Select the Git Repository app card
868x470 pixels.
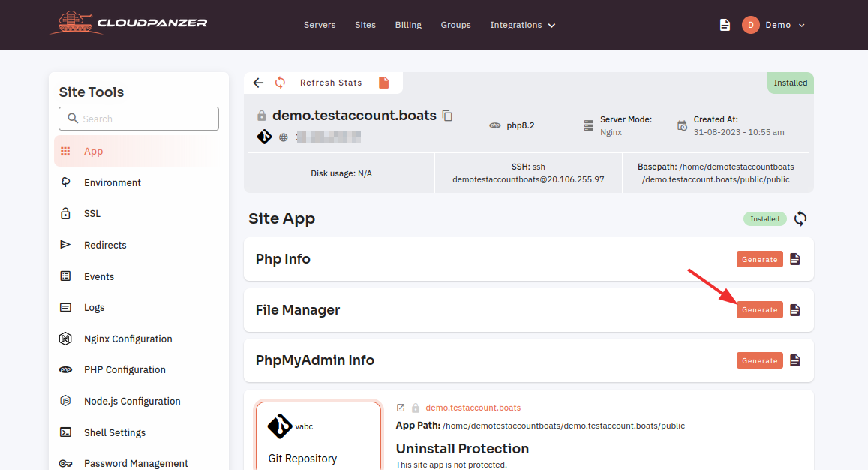tap(318, 435)
